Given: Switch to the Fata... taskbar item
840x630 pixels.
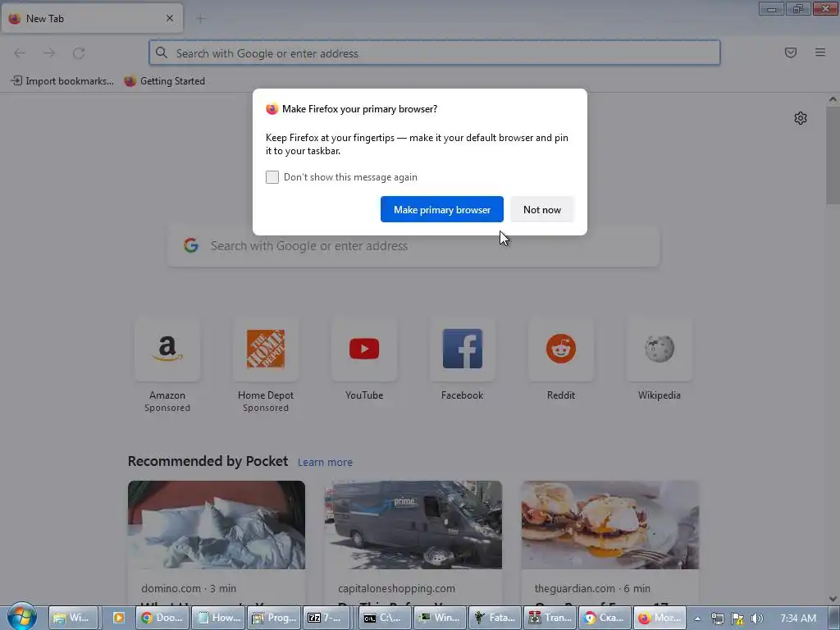Looking at the screenshot, I should (495, 618).
